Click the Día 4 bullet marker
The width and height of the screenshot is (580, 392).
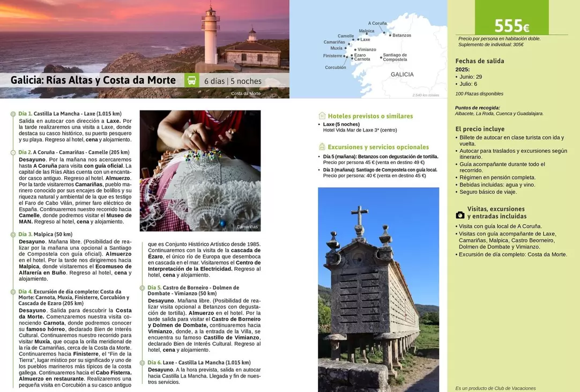tap(13, 292)
